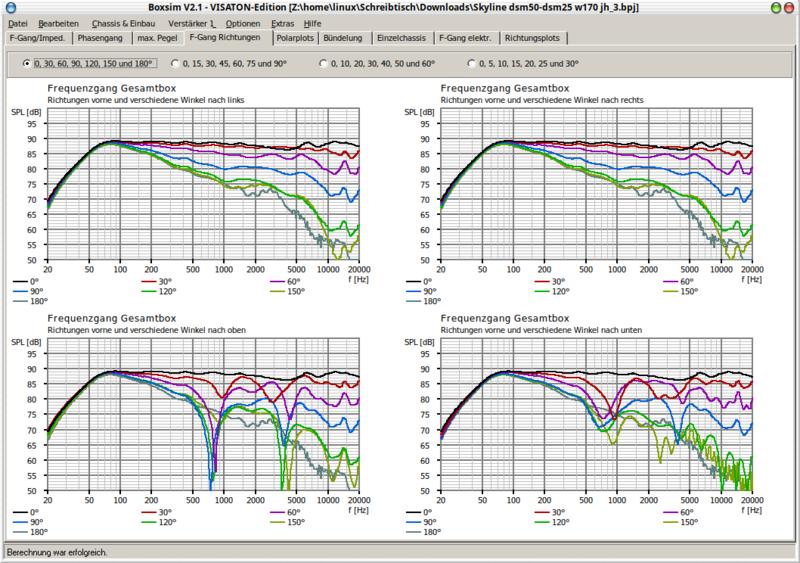Open the Verstärker 1 menu
Image resolution: width=800 pixels, height=563 pixels.
(x=192, y=22)
